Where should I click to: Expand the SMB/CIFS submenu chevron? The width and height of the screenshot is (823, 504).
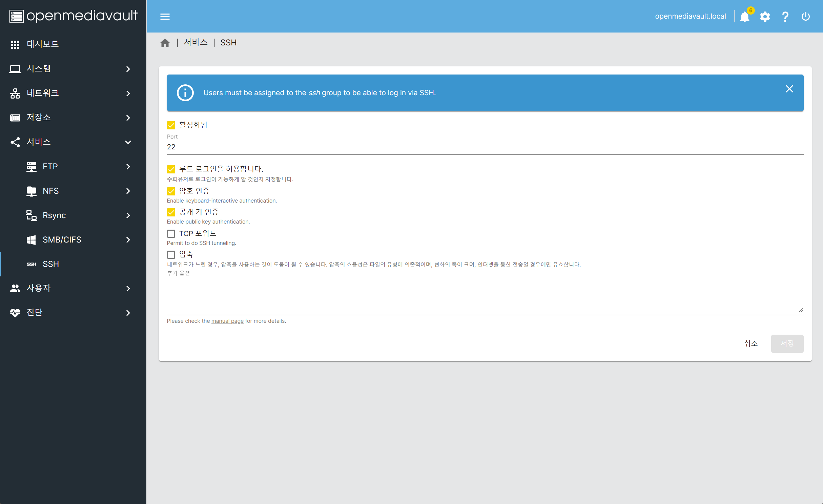128,240
